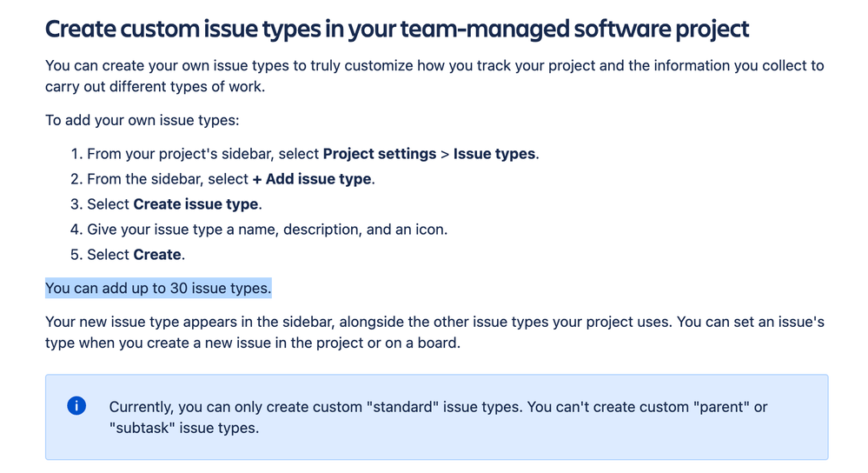The image size is (868, 473).
Task: Click the paragraph starting 'Your new issue type'
Action: pos(434,332)
